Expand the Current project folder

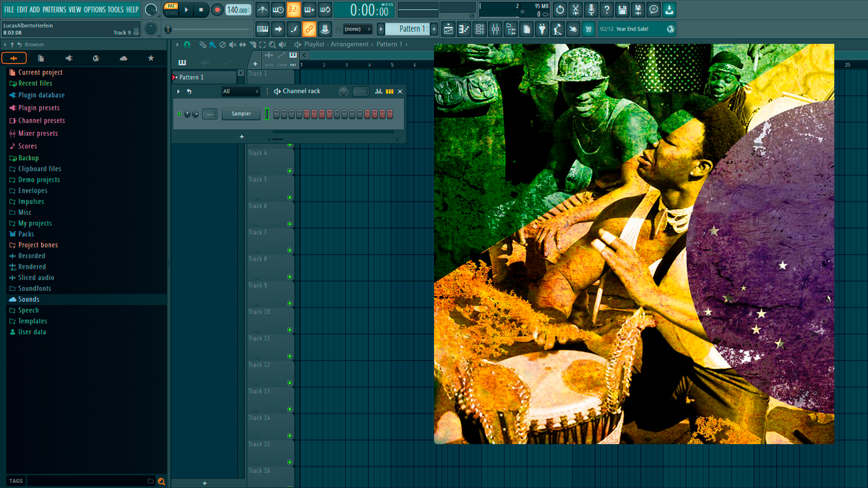40,72
